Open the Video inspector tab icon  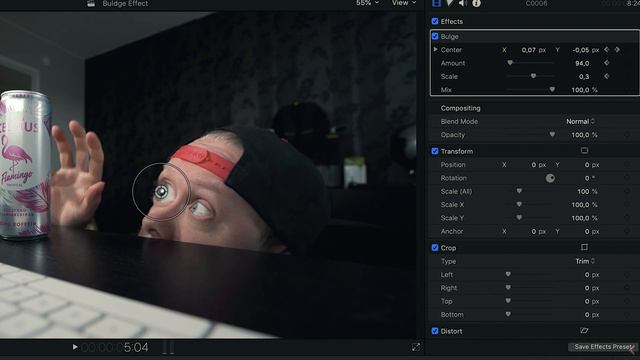point(436,3)
